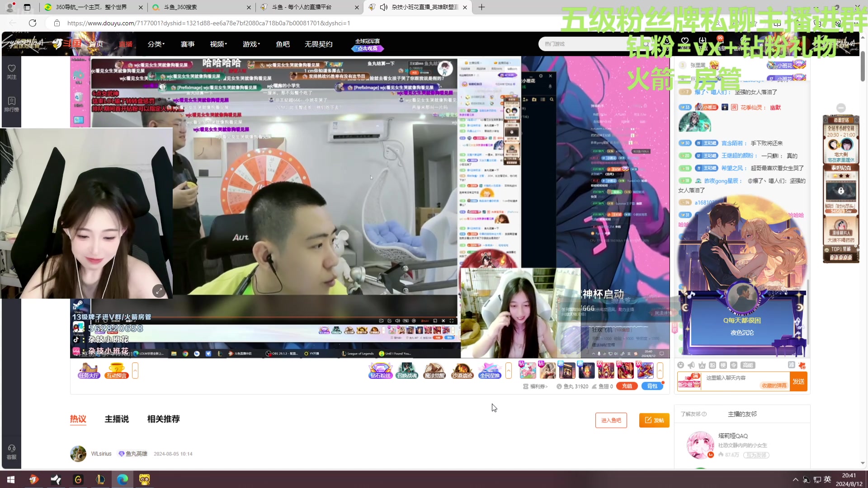Click the 高能 high-energy danmaku button
This screenshot has width=868, height=488.
(748, 365)
